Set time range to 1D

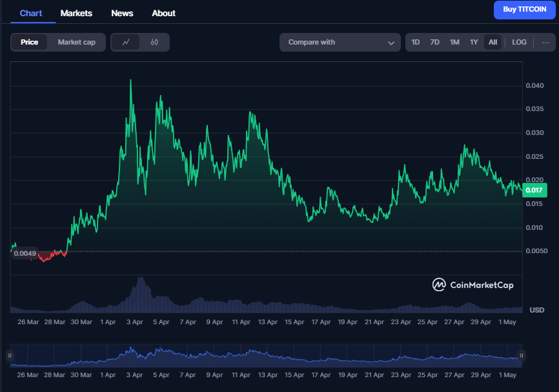point(416,42)
